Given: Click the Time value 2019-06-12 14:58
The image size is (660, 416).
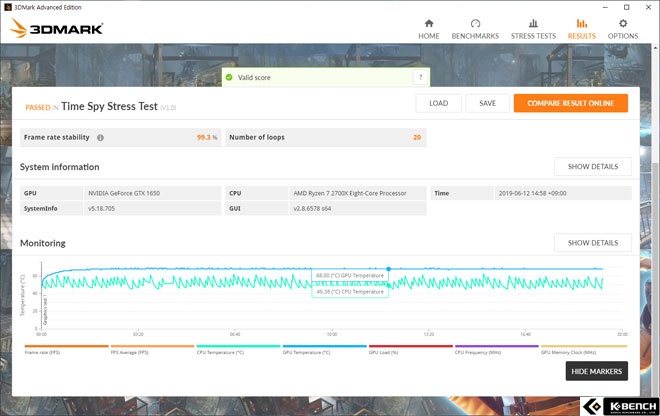Looking at the screenshot, I should 532,193.
